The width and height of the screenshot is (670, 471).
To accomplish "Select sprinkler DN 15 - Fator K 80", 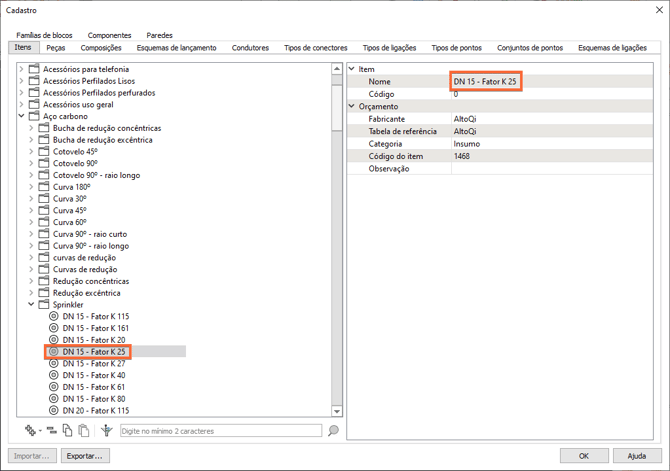I will click(x=93, y=399).
